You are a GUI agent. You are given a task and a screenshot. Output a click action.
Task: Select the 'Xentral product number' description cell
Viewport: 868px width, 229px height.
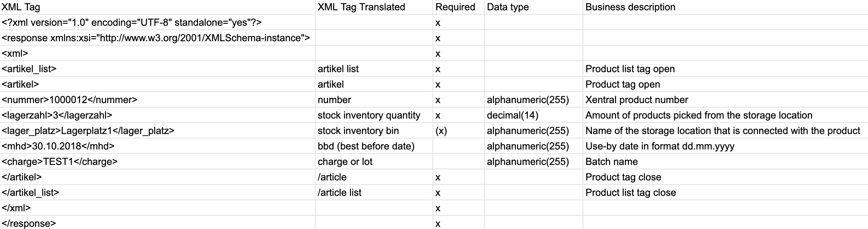pos(637,100)
